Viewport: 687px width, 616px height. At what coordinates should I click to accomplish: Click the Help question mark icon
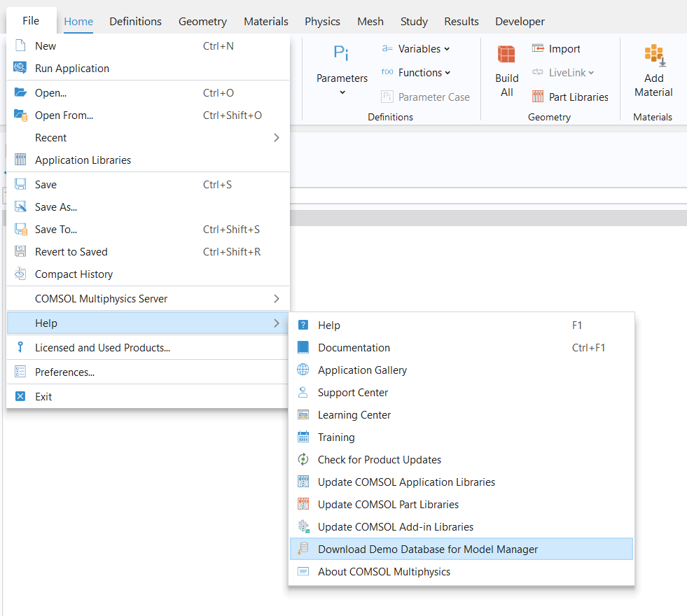(x=303, y=325)
